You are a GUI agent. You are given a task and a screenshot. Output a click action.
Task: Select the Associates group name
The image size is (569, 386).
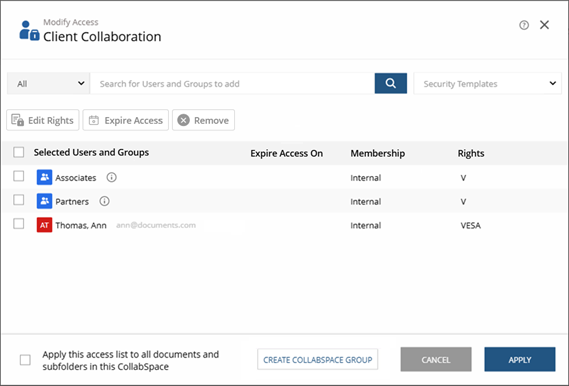pyautogui.click(x=76, y=178)
